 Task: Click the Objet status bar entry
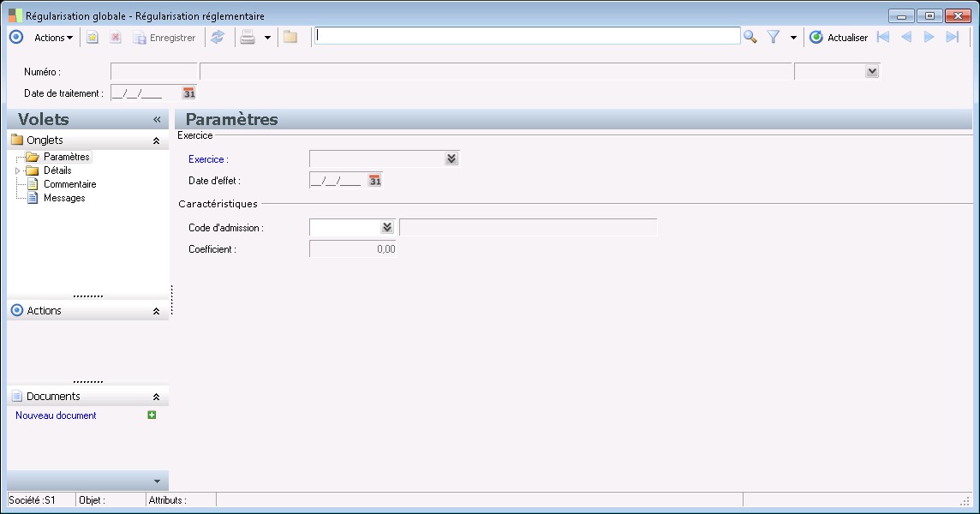point(92,500)
